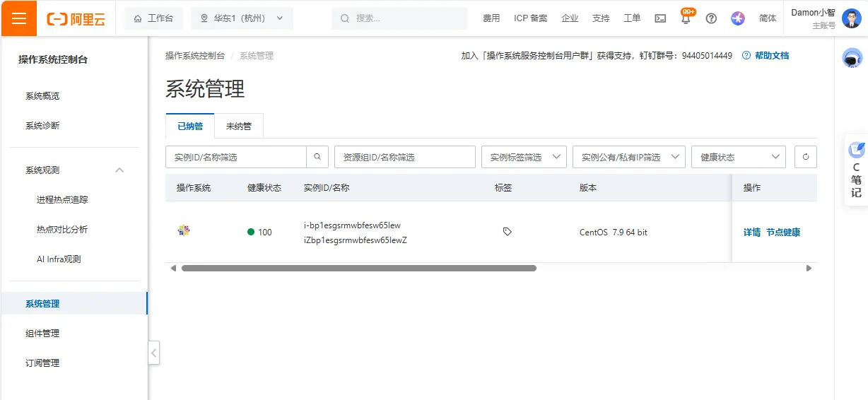Image resolution: width=868 pixels, height=400 pixels.
Task: Open the 健康状态 filter dropdown
Action: point(739,157)
